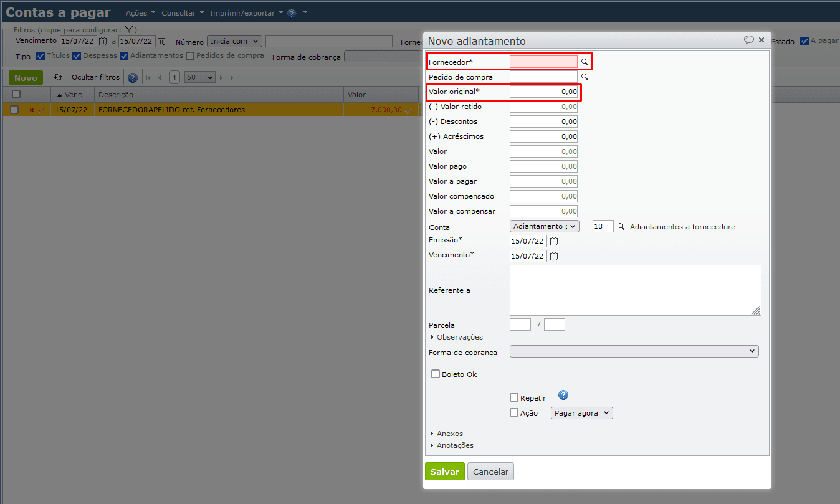Click the help icon in the list toolbar
The image size is (840, 504).
[x=132, y=78]
